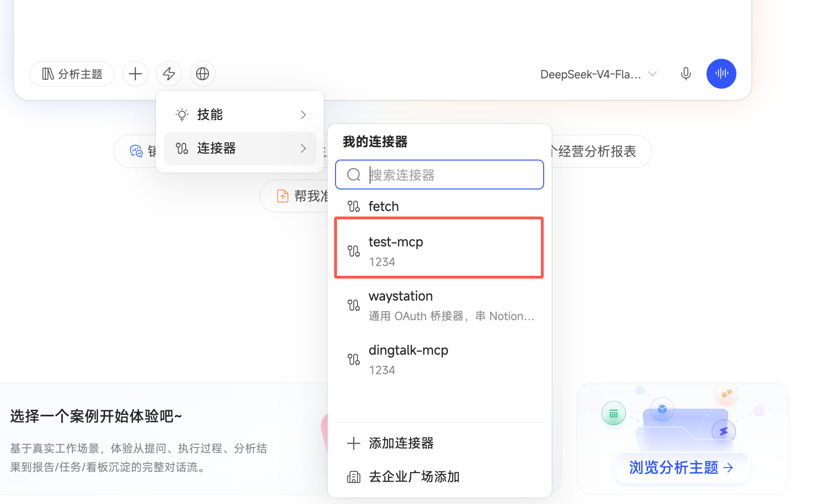Click the connector icon beside waystation
840x504 pixels.
(x=354, y=305)
